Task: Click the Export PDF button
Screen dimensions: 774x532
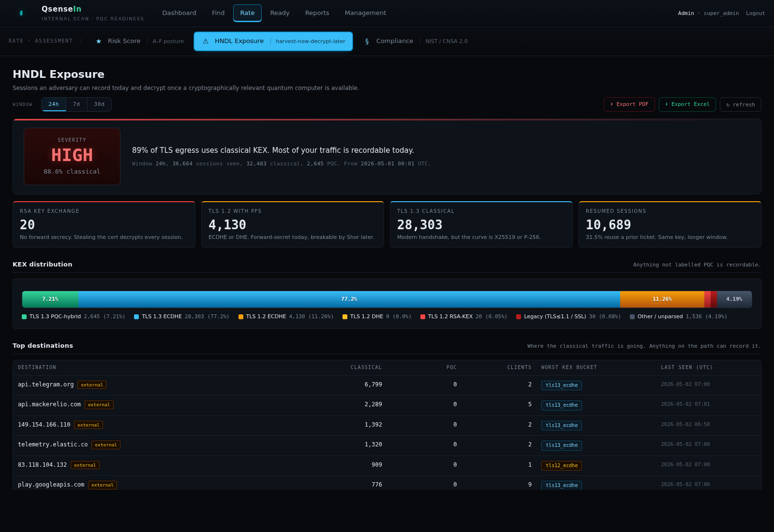Action: (x=629, y=104)
